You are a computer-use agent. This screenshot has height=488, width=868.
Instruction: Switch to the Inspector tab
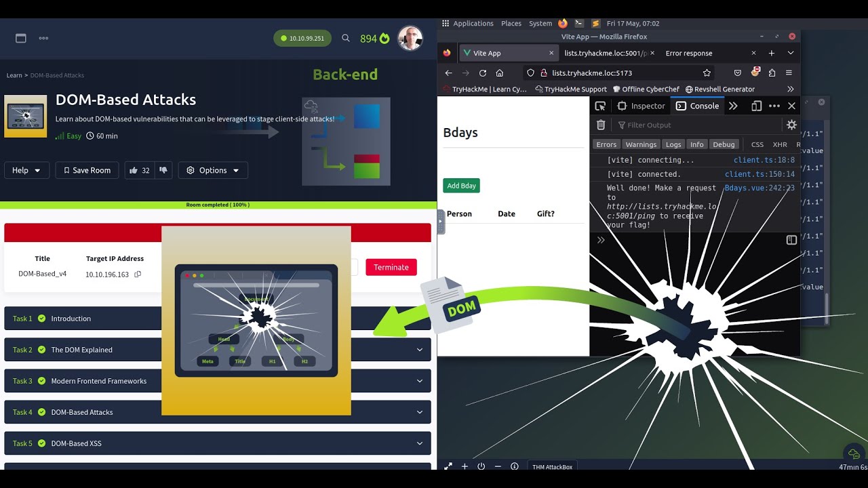pyautogui.click(x=641, y=106)
